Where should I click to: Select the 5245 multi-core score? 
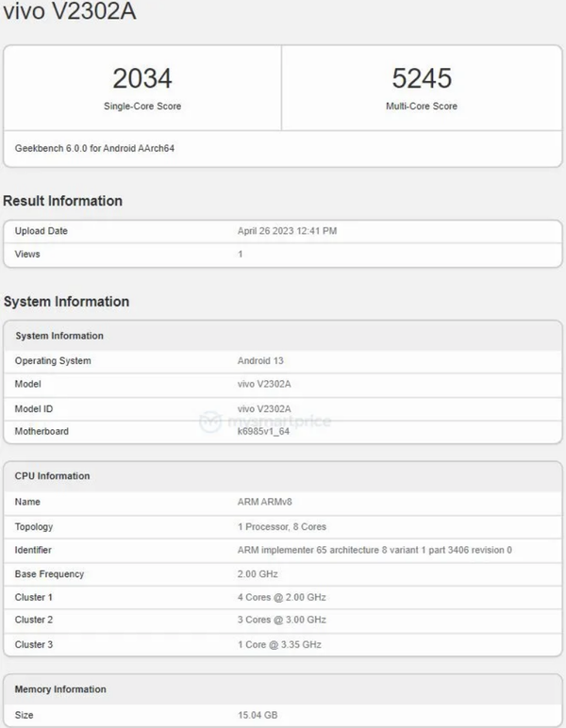pyautogui.click(x=422, y=78)
